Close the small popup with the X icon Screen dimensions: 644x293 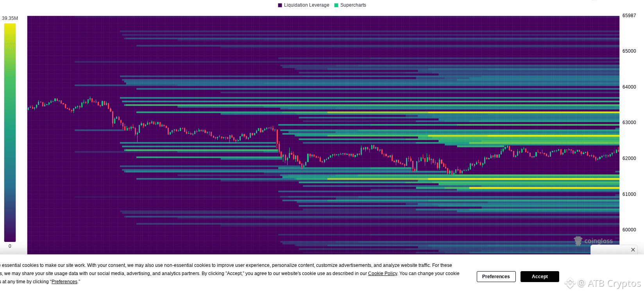coord(633,250)
